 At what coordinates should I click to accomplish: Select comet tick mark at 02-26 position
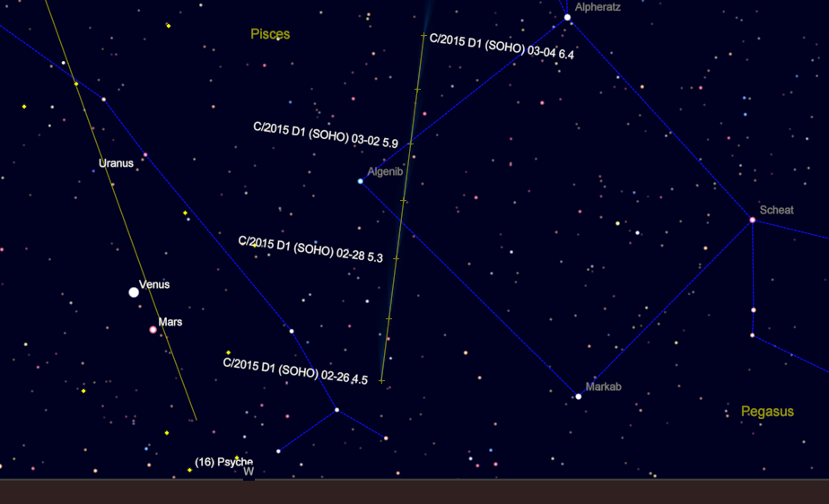click(x=381, y=381)
